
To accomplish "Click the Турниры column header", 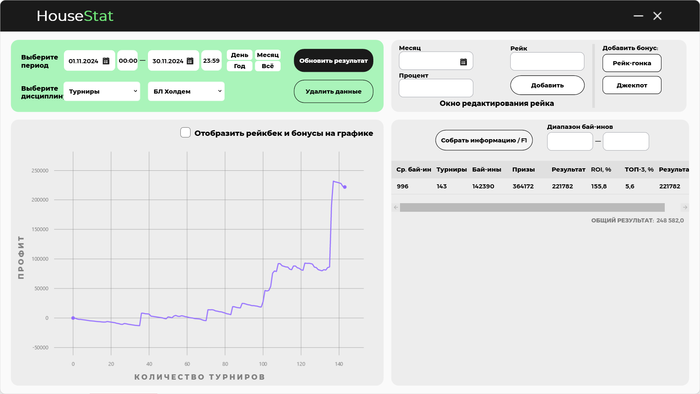I will pos(451,170).
